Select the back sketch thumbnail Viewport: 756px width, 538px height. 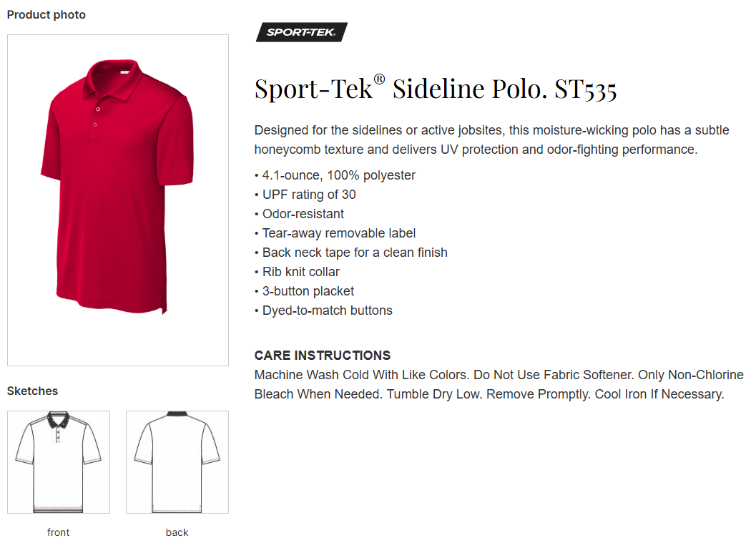(177, 461)
